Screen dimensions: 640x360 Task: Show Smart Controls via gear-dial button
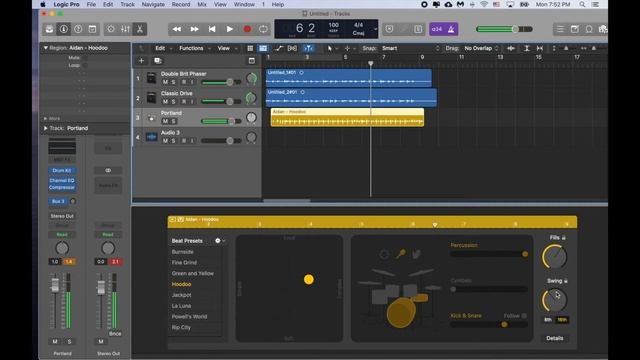click(111, 29)
